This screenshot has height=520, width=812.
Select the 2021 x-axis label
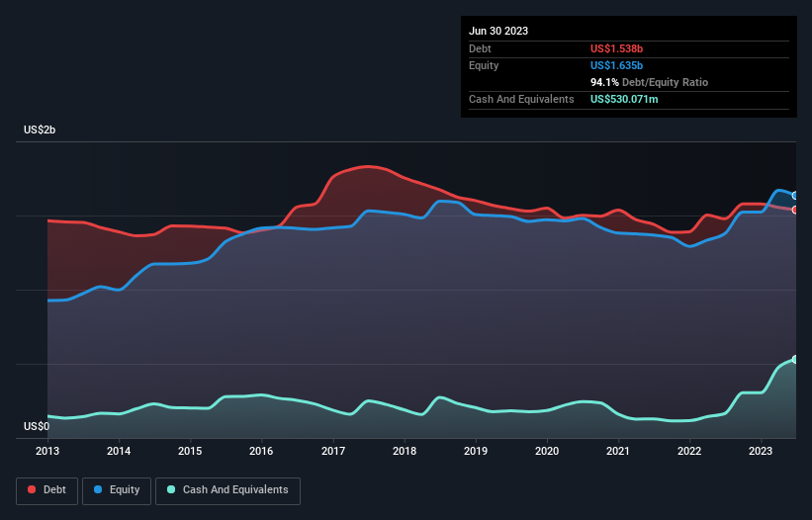618,451
